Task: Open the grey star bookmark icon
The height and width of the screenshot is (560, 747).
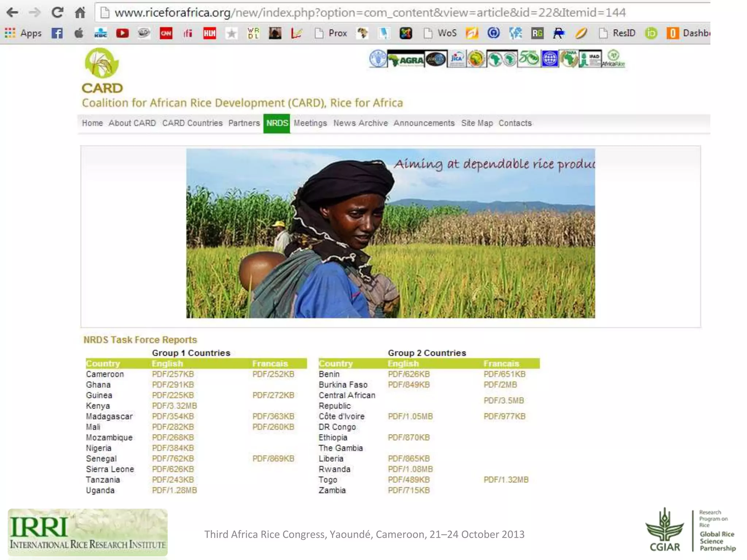Action: tap(231, 33)
